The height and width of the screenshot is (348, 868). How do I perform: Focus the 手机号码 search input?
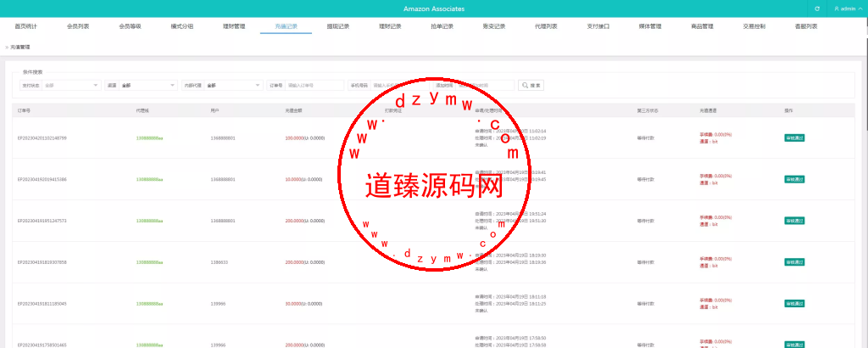pos(398,86)
